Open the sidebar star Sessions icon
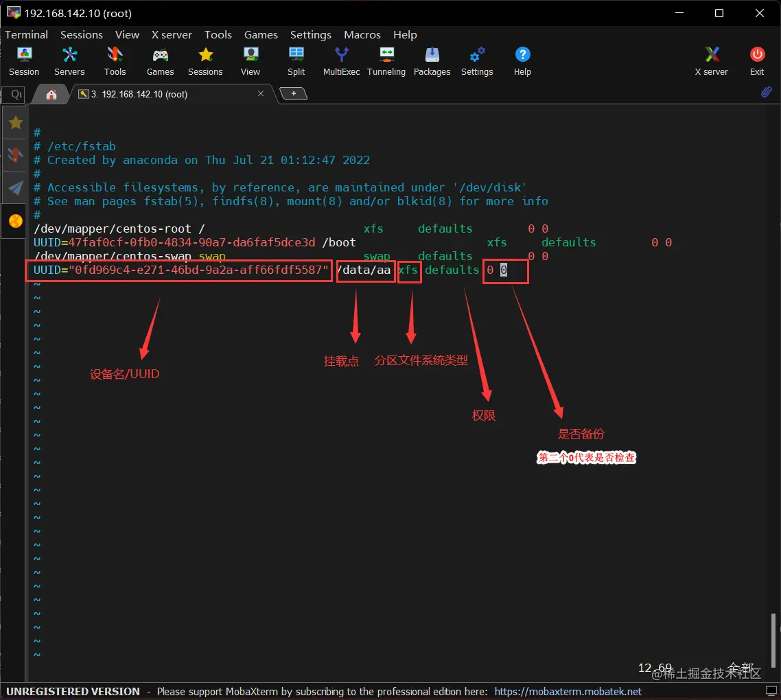781x700 pixels. (x=15, y=122)
